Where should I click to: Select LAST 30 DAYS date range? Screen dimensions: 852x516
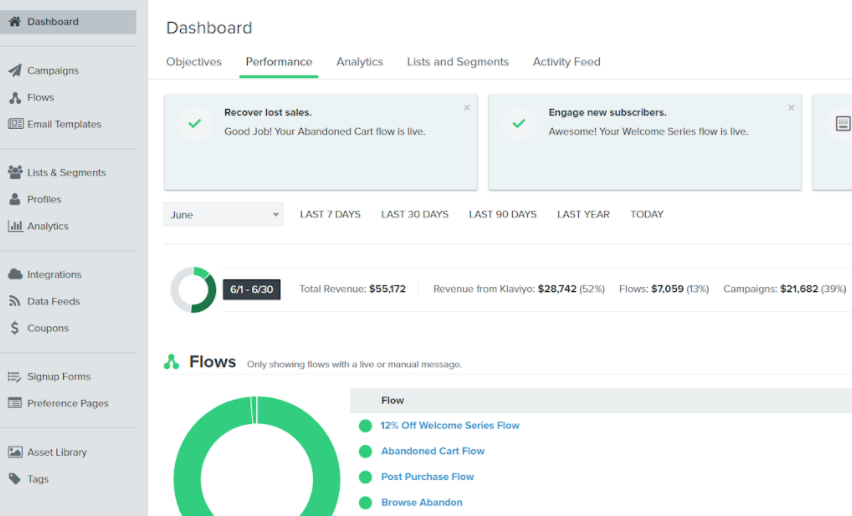tap(415, 215)
